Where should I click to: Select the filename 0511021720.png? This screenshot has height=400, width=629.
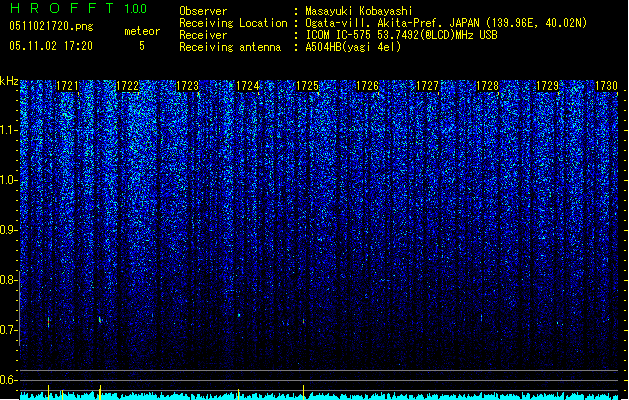[51, 26]
